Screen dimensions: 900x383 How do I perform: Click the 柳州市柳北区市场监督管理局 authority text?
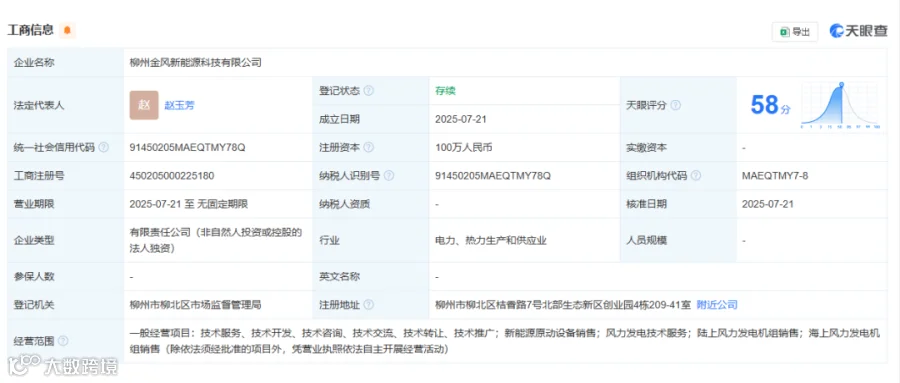[196, 305]
